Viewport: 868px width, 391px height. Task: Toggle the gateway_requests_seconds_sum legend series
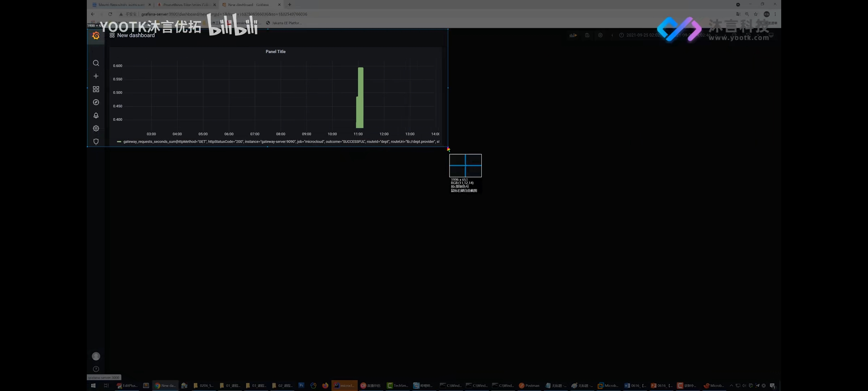coord(281,142)
